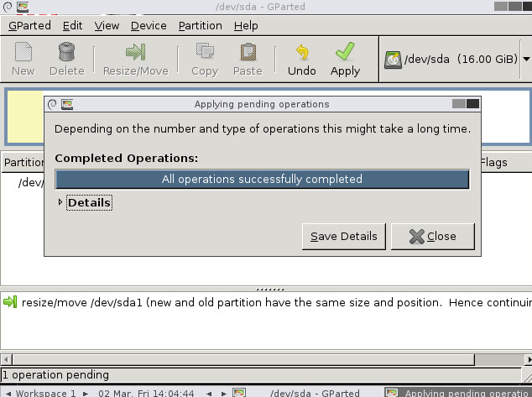Click the '1 operation pending' status text
The height and width of the screenshot is (397, 532).
pos(55,374)
